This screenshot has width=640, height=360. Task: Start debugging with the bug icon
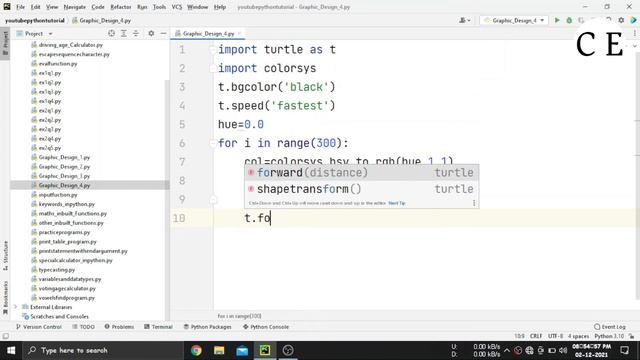pos(569,20)
